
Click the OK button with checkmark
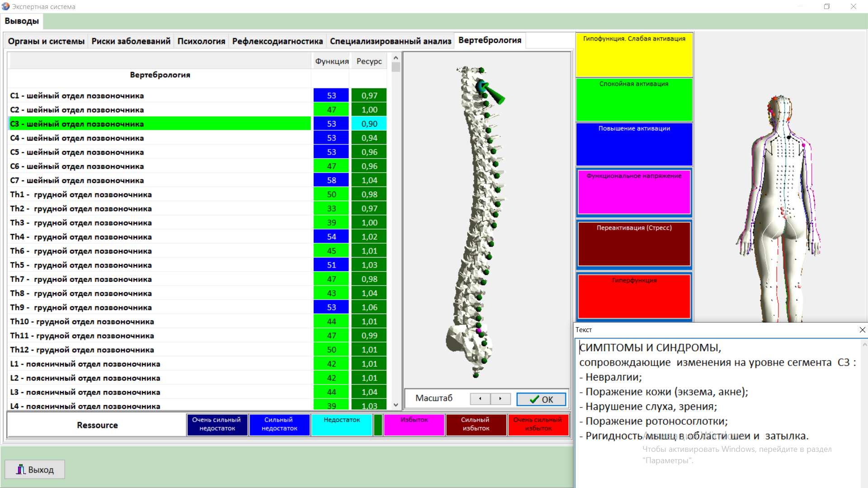tap(541, 399)
